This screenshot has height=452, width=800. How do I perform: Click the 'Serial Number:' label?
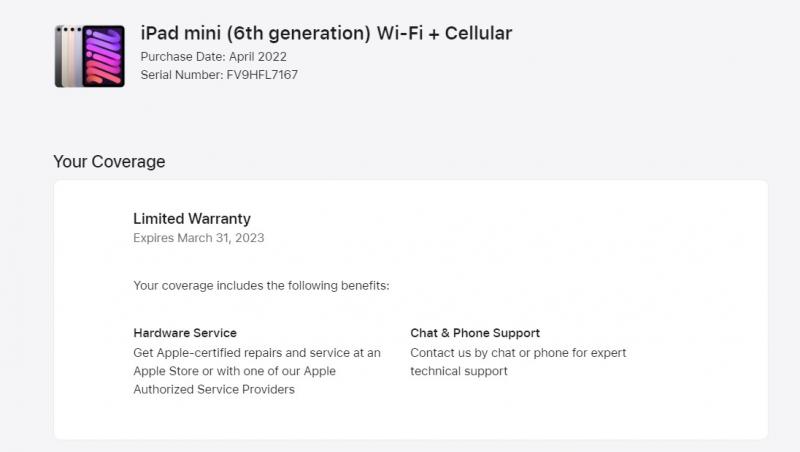pos(182,75)
